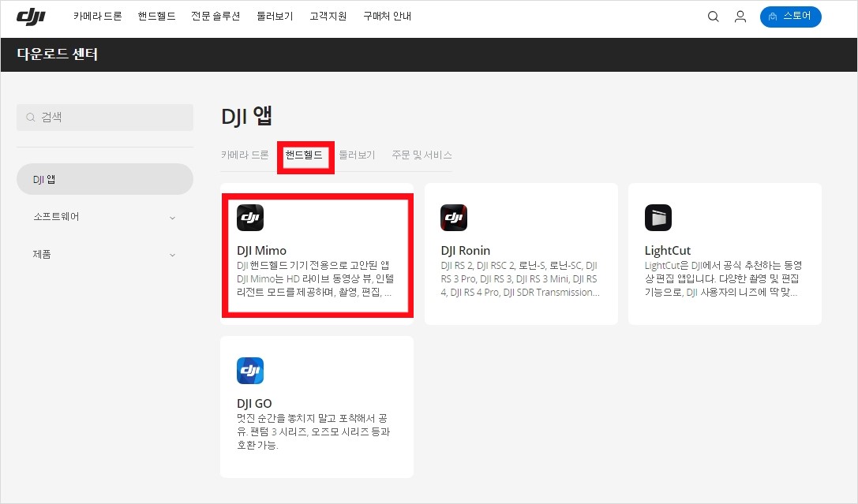Screen dimensions: 858x504
Task: Switch to the 핸드헬드 tab under DJI 앱
Action: click(304, 155)
